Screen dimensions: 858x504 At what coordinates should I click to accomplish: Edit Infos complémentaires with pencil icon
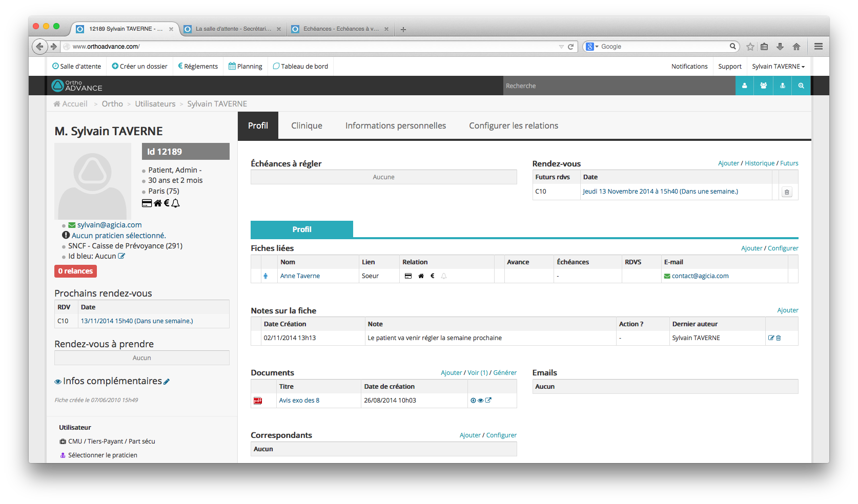(x=167, y=382)
